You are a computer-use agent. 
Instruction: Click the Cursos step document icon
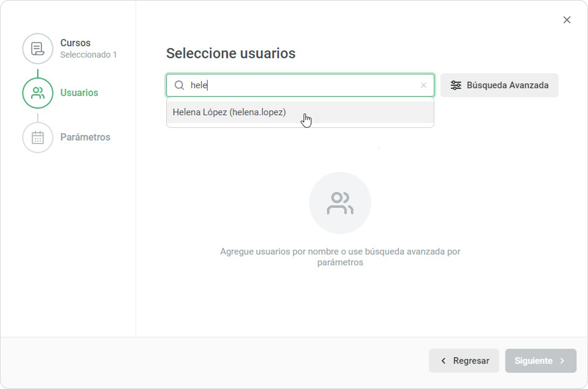click(37, 49)
